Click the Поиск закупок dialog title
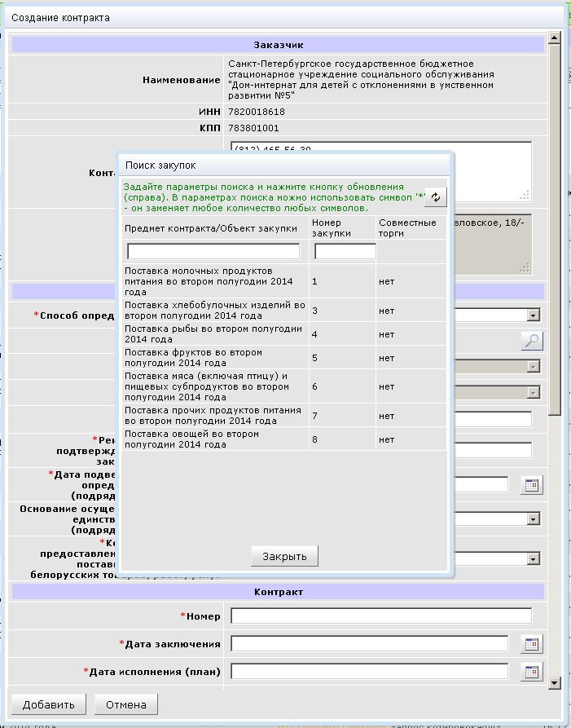This screenshot has height=728, width=571. pos(160,165)
